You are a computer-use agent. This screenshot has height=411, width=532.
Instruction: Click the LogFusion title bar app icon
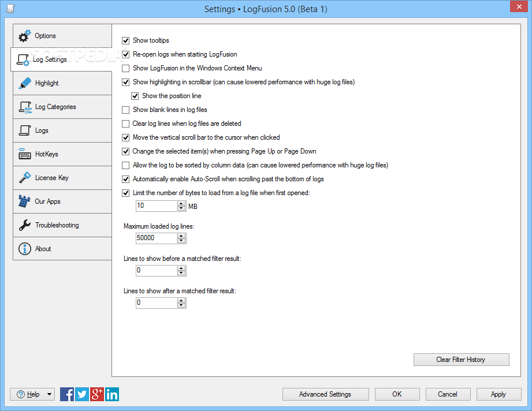pyautogui.click(x=10, y=9)
